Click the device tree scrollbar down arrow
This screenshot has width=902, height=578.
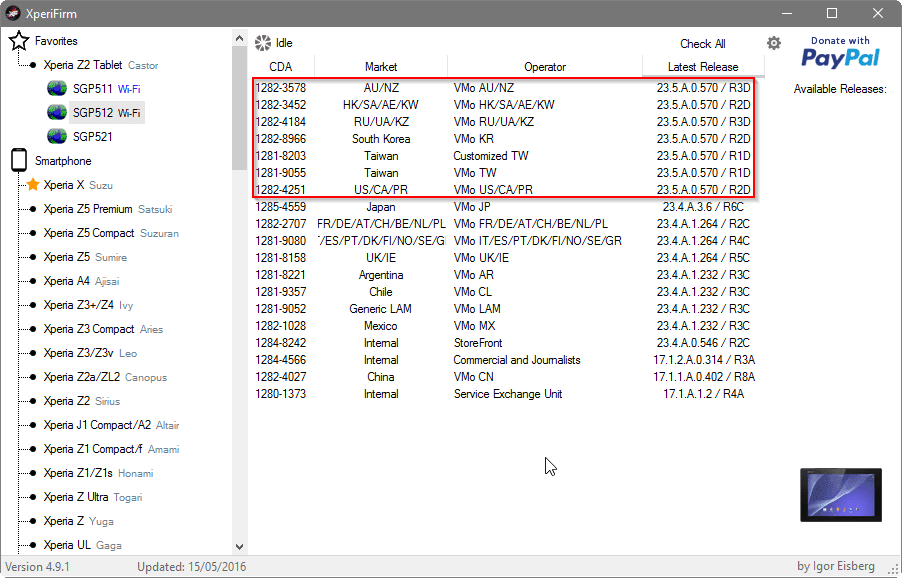[239, 546]
